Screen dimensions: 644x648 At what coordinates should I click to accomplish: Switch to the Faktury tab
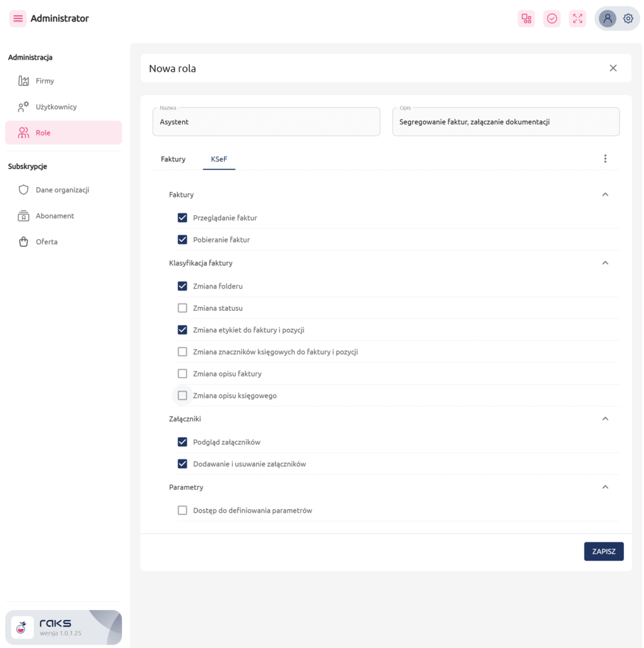click(x=173, y=159)
